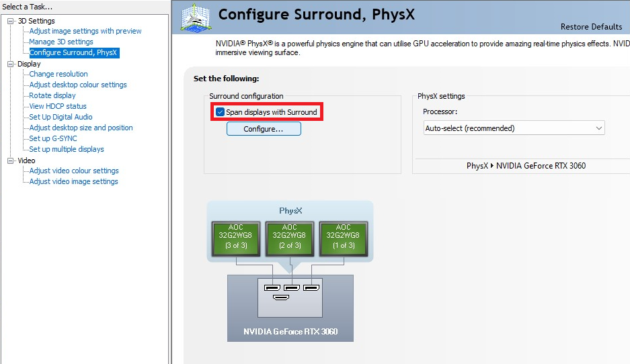
Task: Open Rotate display page
Action: pos(52,95)
